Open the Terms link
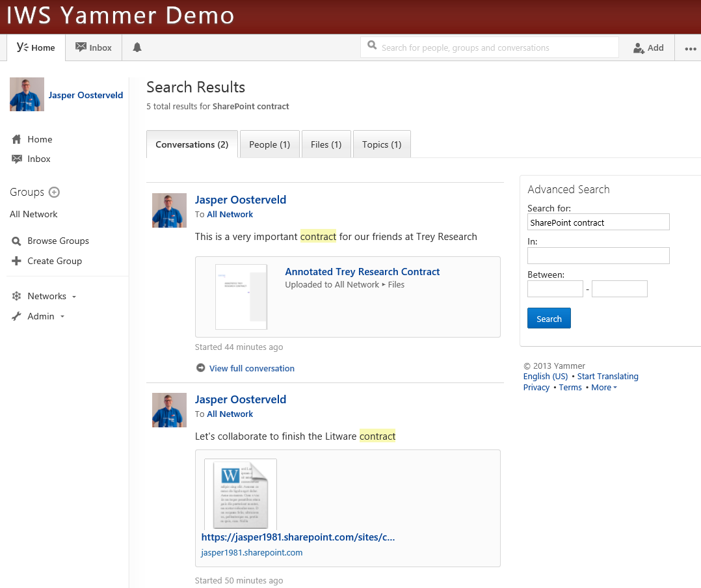Viewport: 701px width, 588px height. pyautogui.click(x=570, y=388)
